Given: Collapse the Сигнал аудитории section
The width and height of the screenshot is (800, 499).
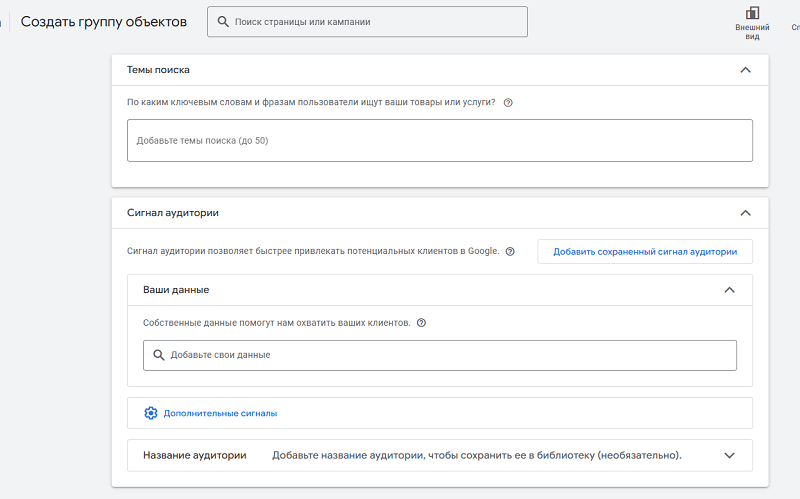Looking at the screenshot, I should tap(745, 213).
